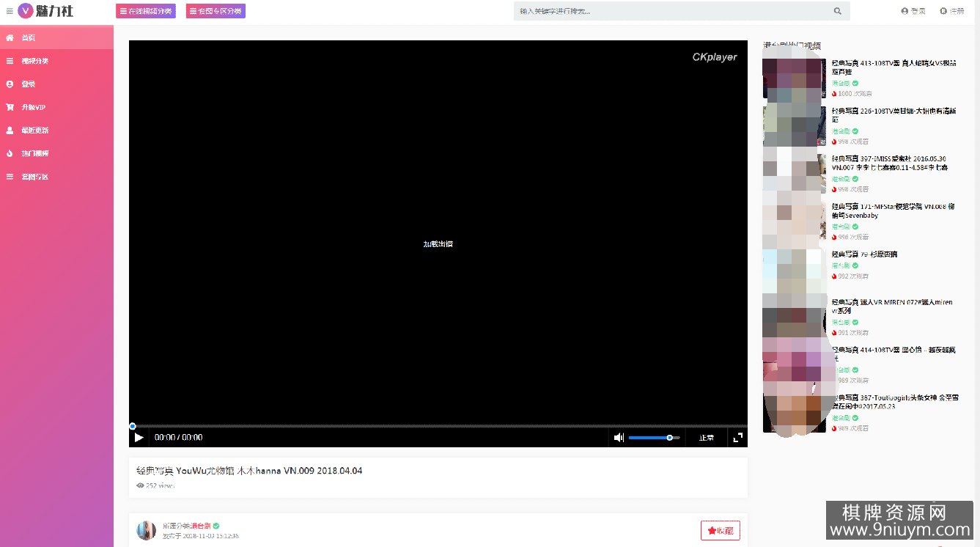Click the user icon beside top 登录
The image size is (980, 547).
[x=905, y=11]
